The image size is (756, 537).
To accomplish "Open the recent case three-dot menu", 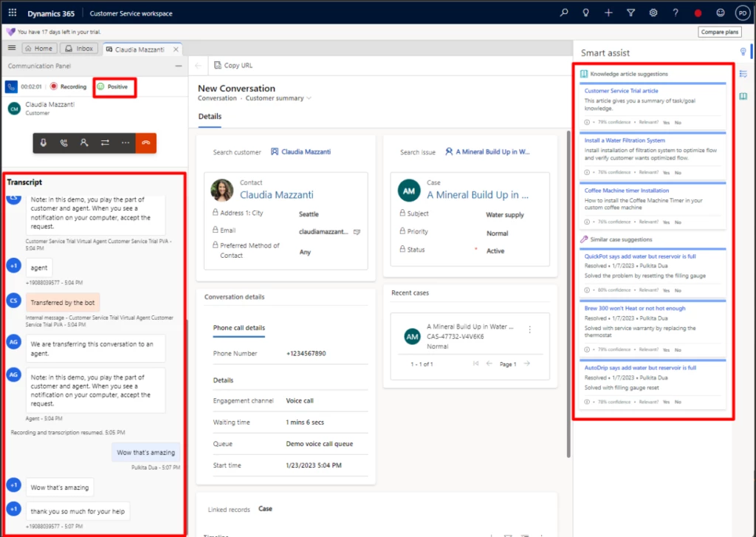I will [529, 329].
